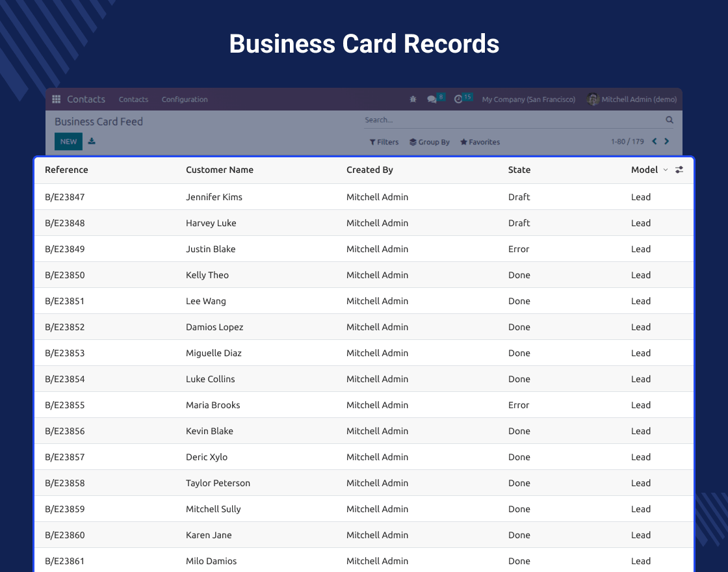
Task: Select customer Kevin Blake
Action: pos(209,431)
